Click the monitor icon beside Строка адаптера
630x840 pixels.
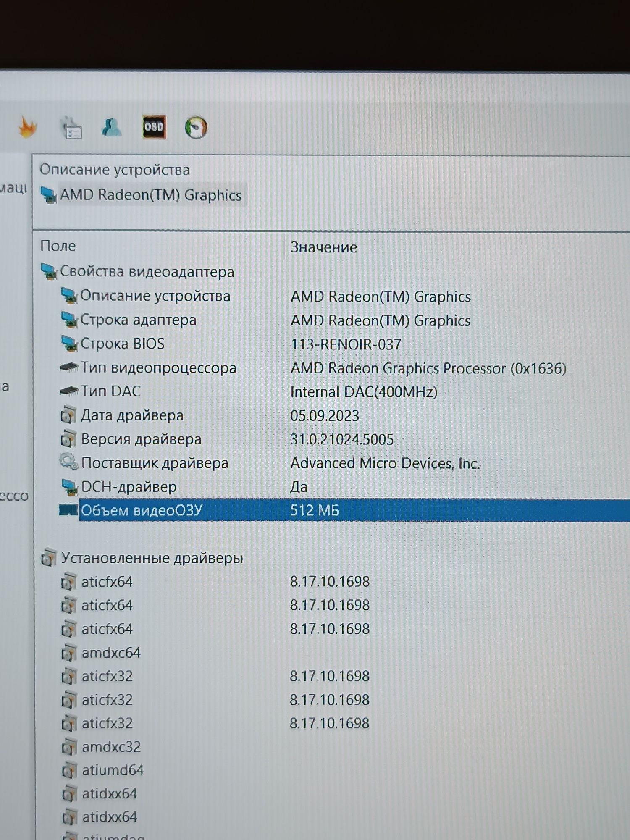click(69, 320)
